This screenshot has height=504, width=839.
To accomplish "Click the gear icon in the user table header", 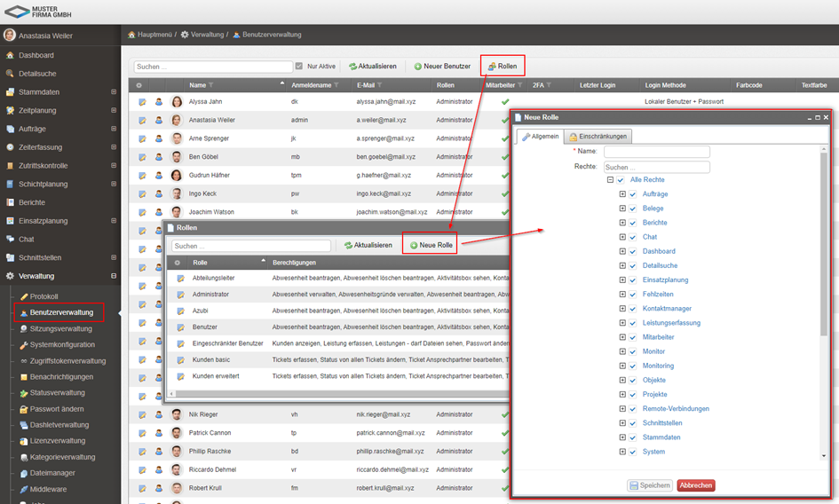I will (x=139, y=85).
